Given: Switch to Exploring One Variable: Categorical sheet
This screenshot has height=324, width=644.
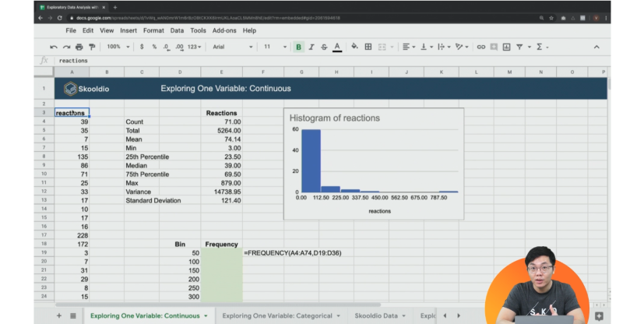Looking at the screenshot, I should coord(277,315).
